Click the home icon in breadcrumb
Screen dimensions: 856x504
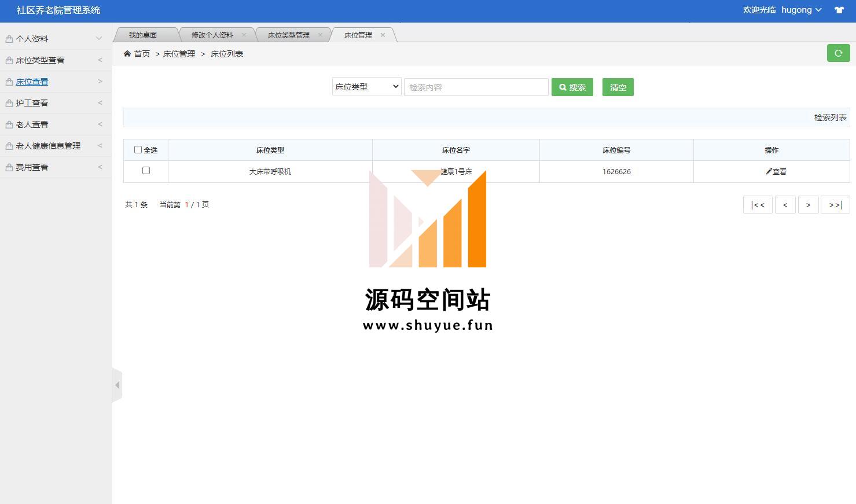(x=127, y=53)
